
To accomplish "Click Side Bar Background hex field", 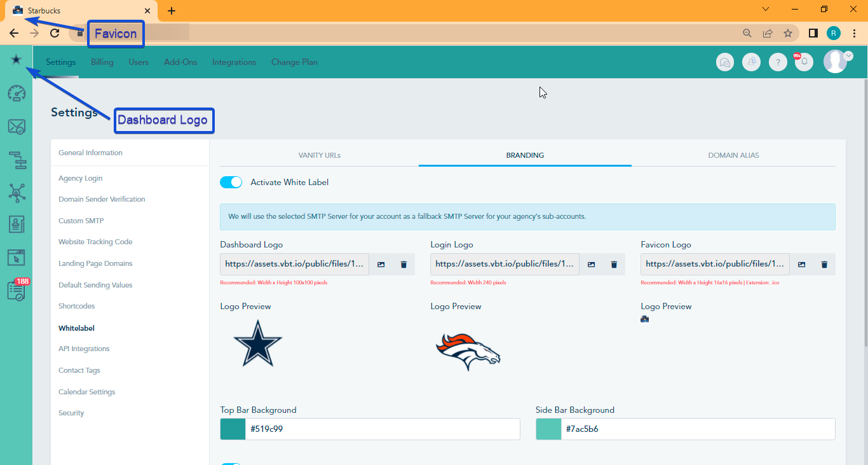I will pyautogui.click(x=698, y=429).
